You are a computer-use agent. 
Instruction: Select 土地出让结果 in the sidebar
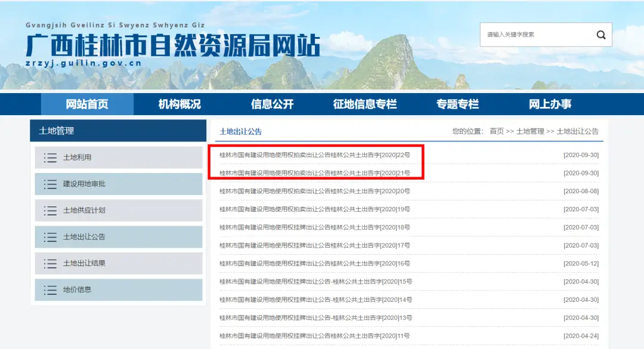(x=119, y=263)
